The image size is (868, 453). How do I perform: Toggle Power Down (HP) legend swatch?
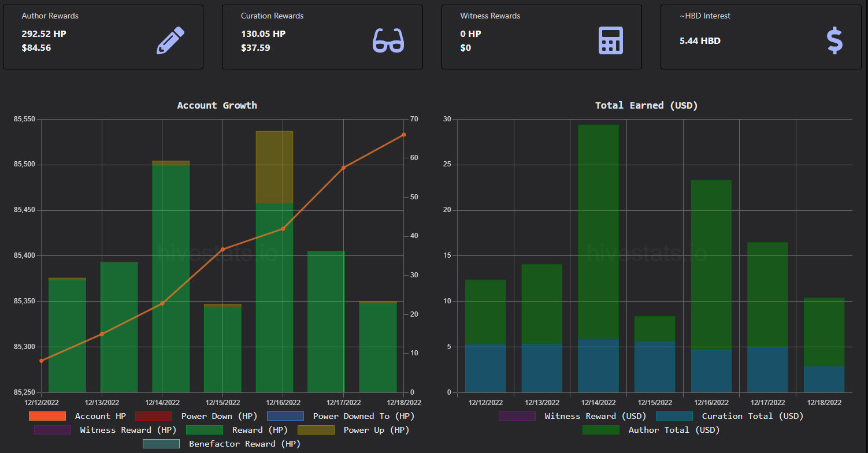click(154, 416)
